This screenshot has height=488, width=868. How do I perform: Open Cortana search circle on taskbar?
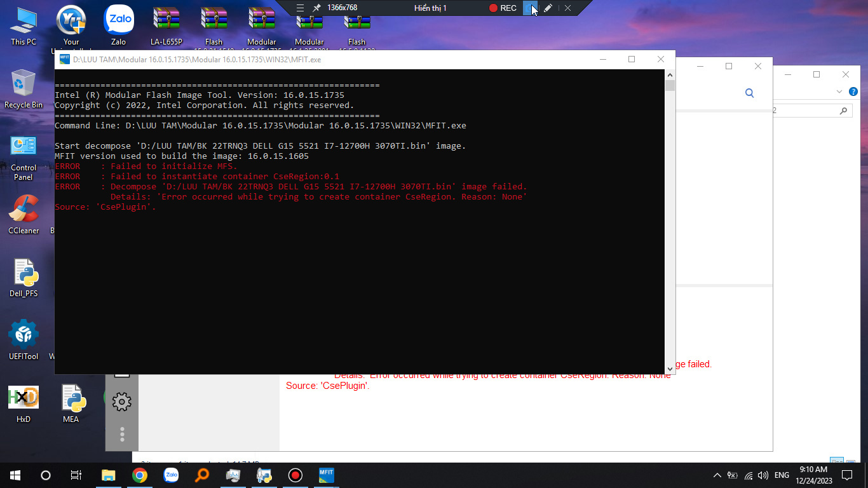45,475
